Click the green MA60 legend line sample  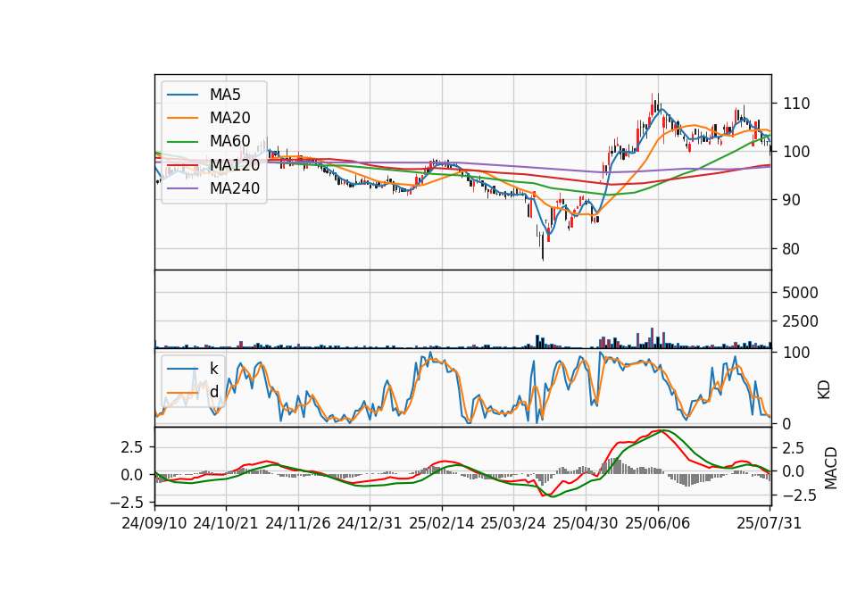point(182,142)
